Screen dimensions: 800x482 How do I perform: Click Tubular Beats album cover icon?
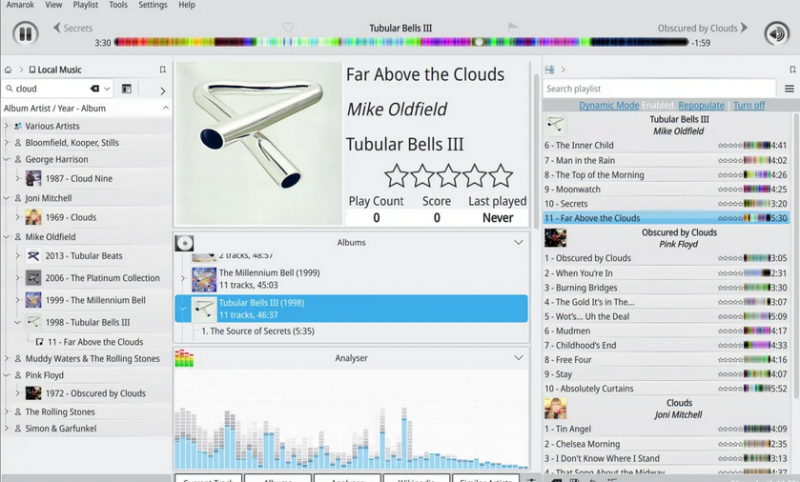(x=33, y=256)
